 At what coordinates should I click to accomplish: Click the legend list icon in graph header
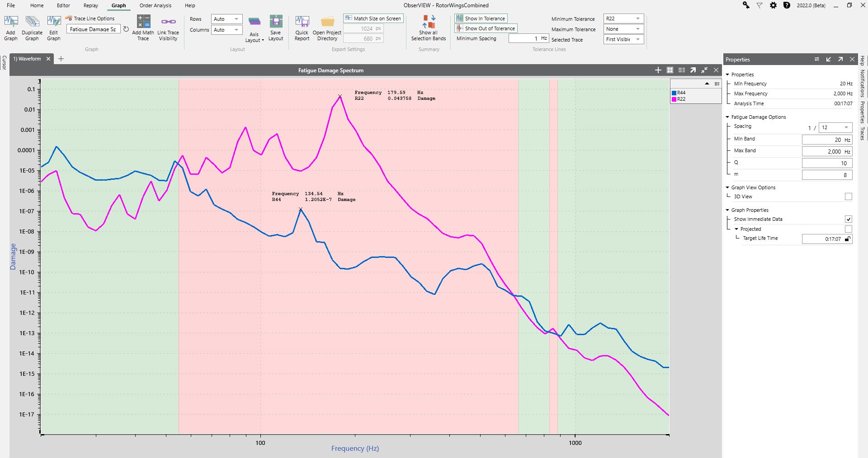(x=682, y=70)
